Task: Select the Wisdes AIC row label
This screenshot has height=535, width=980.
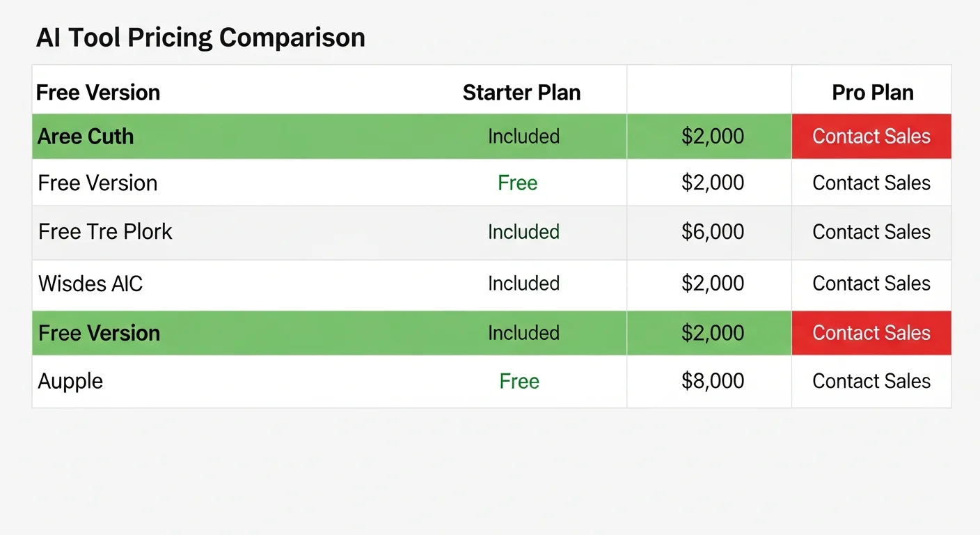Action: pos(90,284)
